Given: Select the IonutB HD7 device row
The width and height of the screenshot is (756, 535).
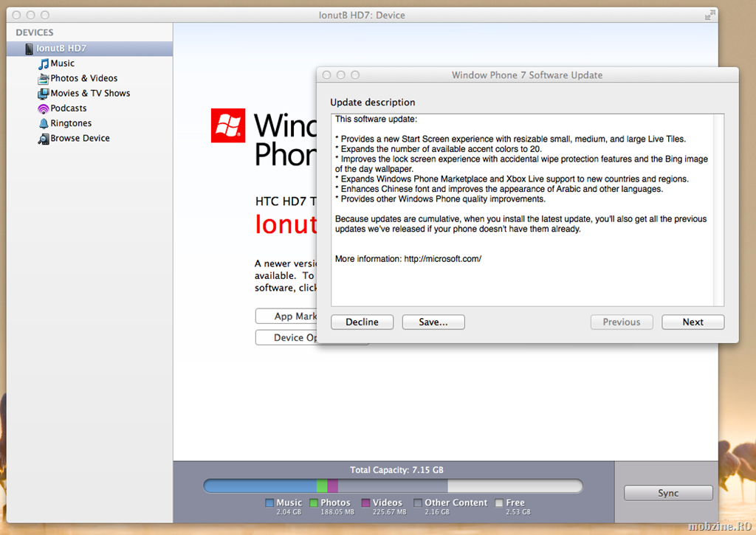Looking at the screenshot, I should pos(89,48).
